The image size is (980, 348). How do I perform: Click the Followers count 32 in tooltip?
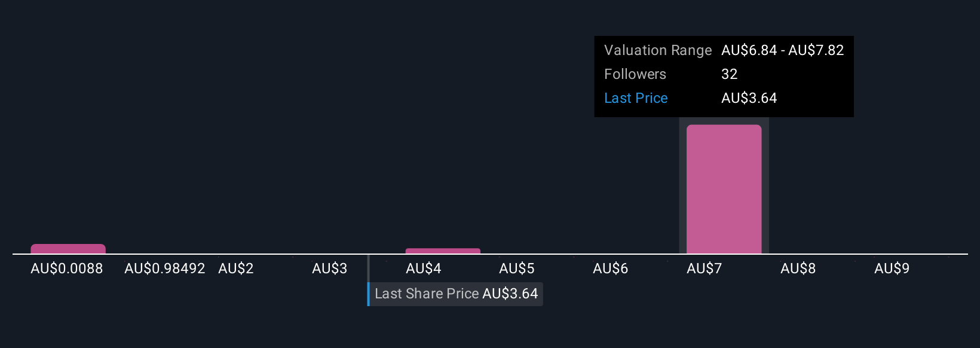(730, 74)
